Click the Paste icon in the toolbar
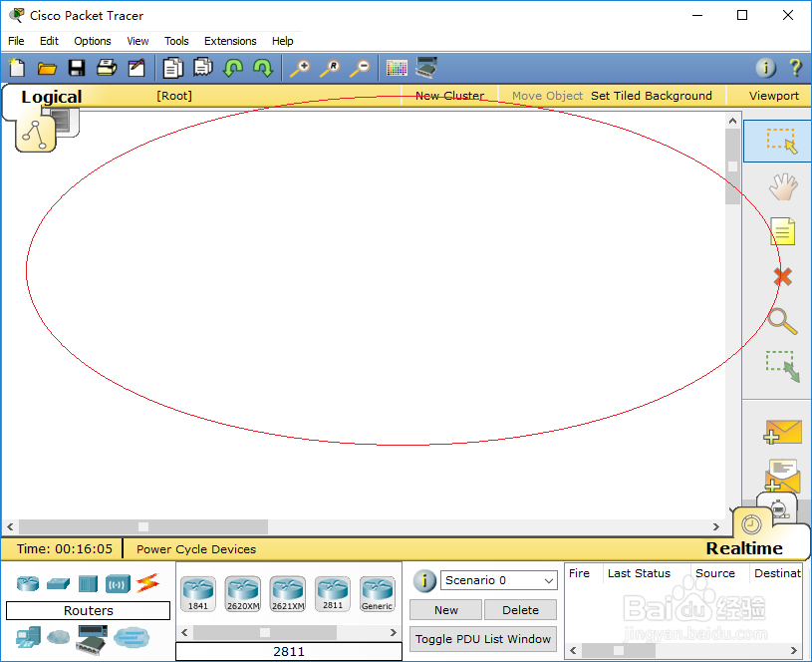The height and width of the screenshot is (662, 812). pyautogui.click(x=203, y=68)
